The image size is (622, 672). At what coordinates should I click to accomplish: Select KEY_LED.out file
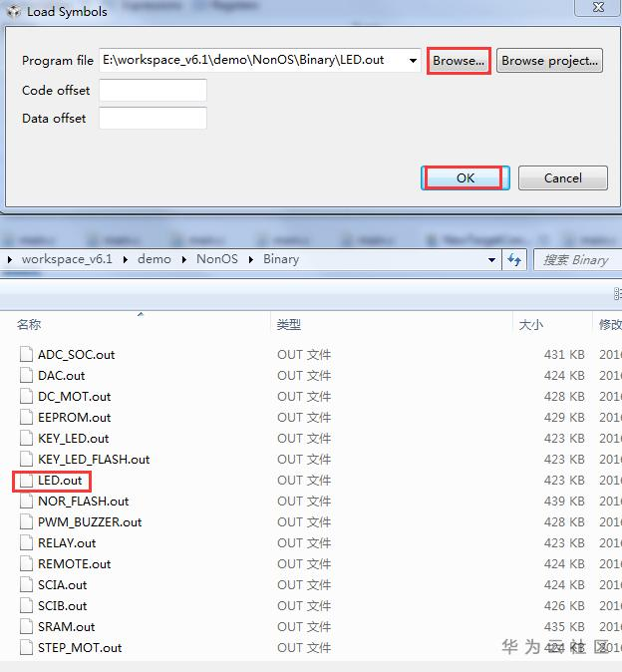point(73,439)
